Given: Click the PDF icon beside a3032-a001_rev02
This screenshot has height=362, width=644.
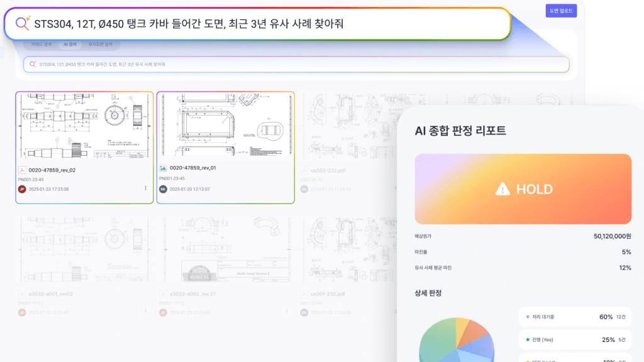Looking at the screenshot, I should 21,293.
